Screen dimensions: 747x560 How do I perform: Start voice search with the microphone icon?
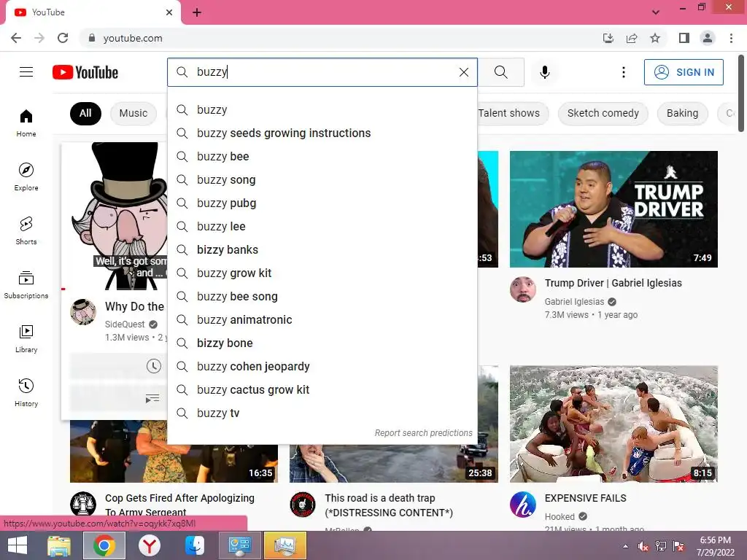tap(544, 72)
